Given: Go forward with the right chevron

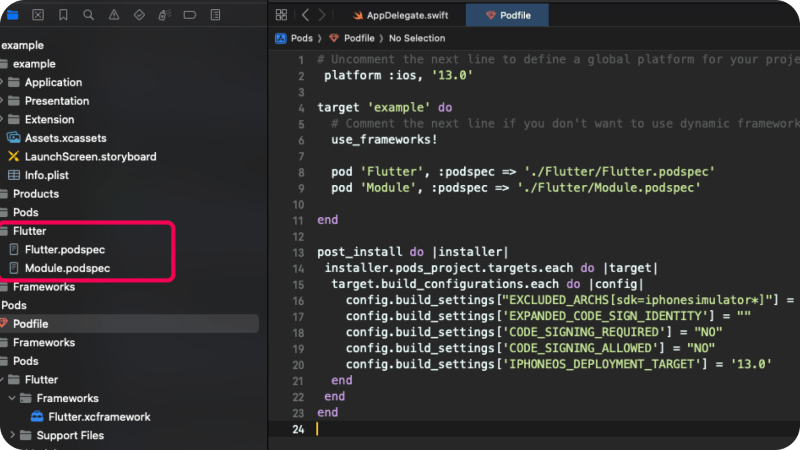Looking at the screenshot, I should click(322, 15).
